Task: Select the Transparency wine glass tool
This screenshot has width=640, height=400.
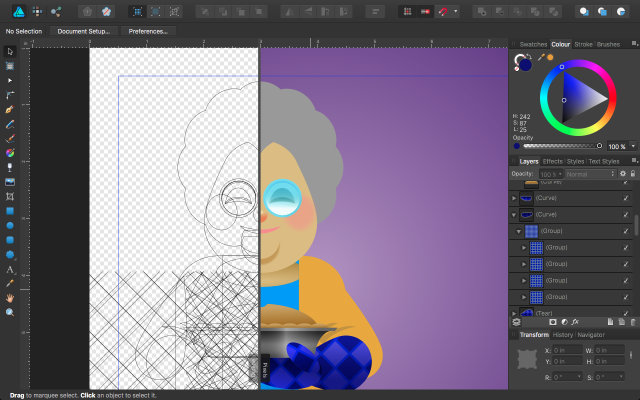Action: click(x=10, y=167)
